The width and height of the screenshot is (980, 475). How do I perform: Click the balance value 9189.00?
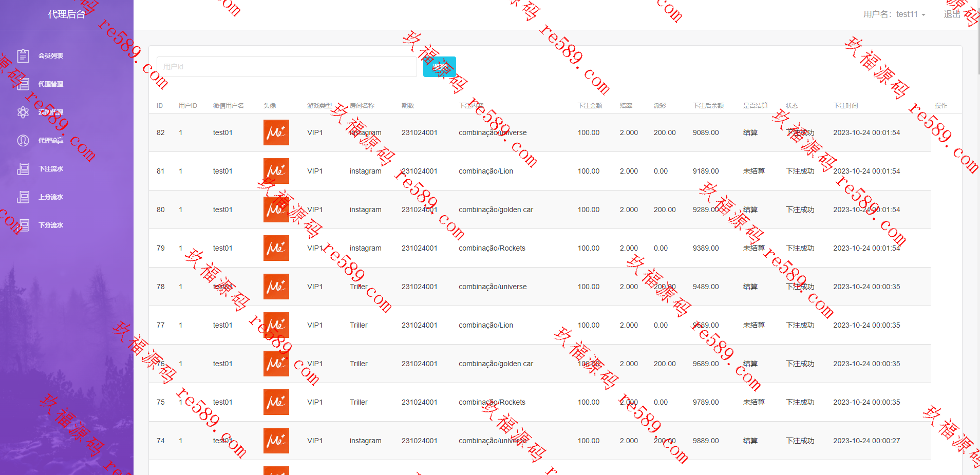[x=706, y=171]
